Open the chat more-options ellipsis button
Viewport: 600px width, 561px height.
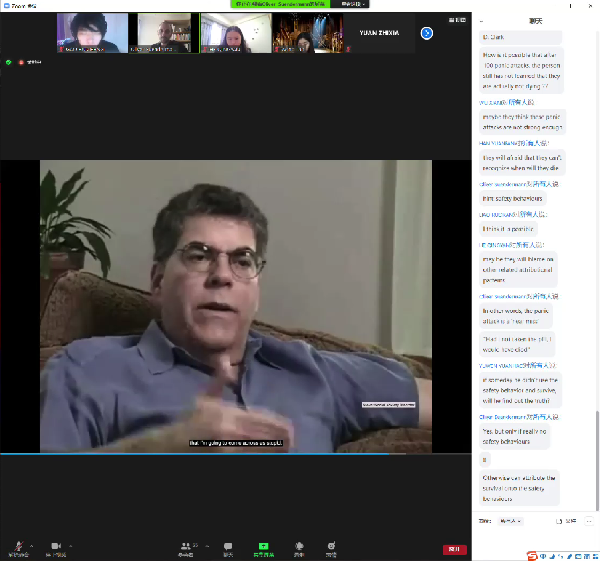click(589, 521)
